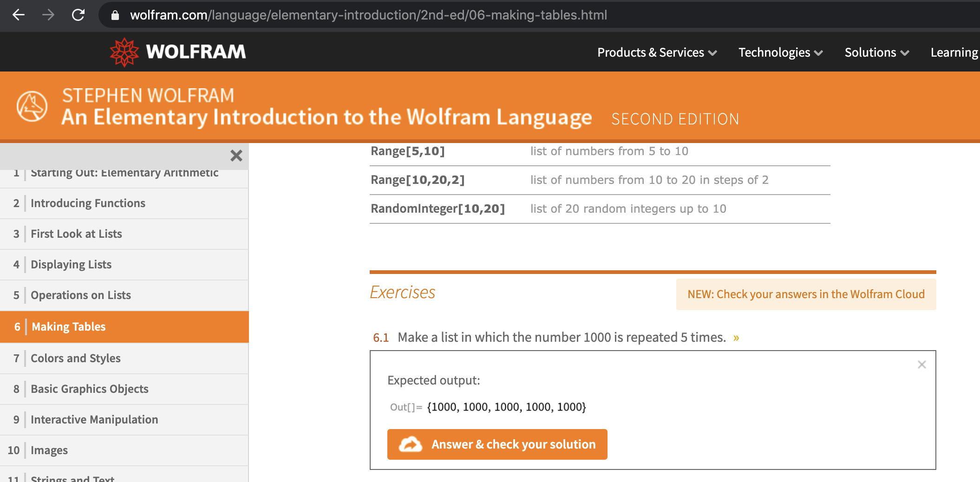This screenshot has width=980, height=482.
Task: Open chapter 7 Colors and Styles
Action: 124,358
